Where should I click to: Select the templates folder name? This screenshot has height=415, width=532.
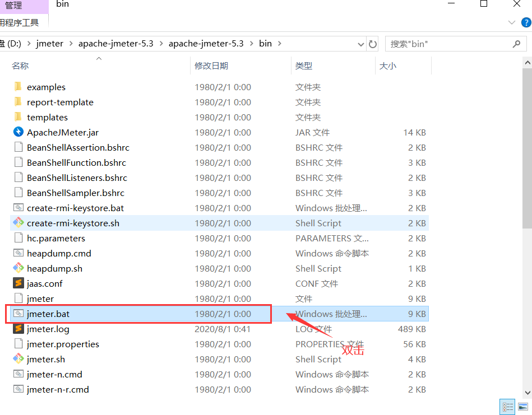(x=48, y=117)
